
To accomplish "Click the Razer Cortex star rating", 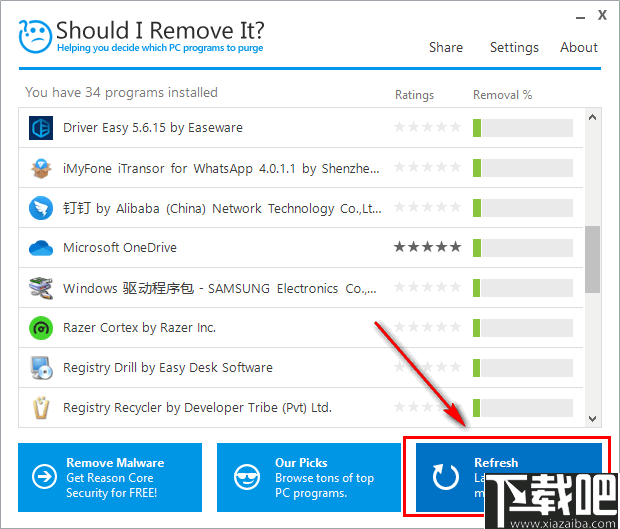I will (x=427, y=327).
